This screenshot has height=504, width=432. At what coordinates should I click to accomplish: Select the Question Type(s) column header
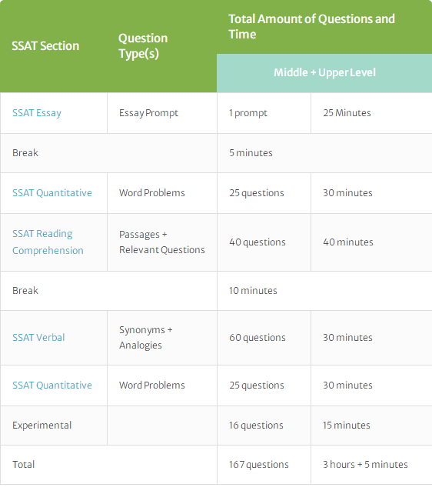tap(143, 46)
